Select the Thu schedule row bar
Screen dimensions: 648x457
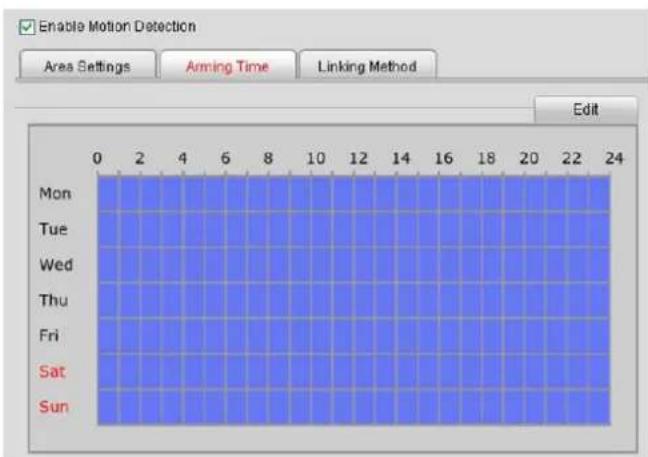354,300
